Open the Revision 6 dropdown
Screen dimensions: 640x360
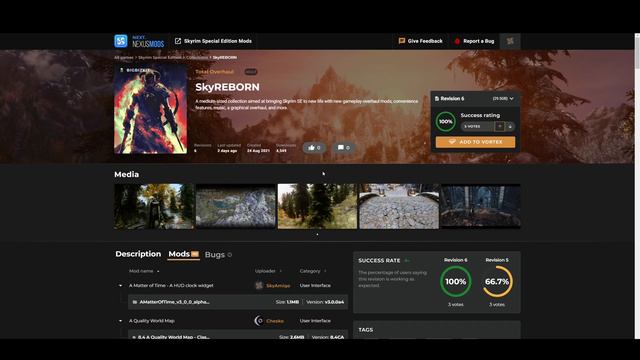(x=475, y=98)
